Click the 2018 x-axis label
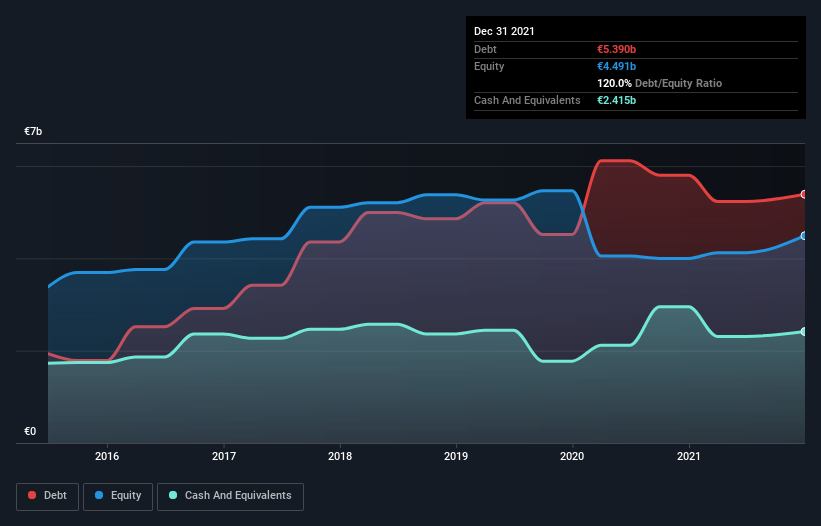821x526 pixels. 340,456
